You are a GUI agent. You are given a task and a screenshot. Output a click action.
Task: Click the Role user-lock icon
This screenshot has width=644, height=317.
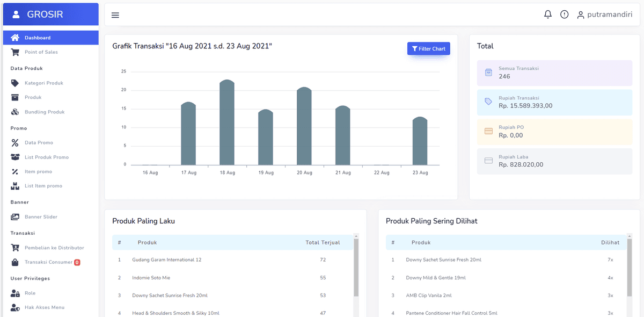[x=15, y=293]
